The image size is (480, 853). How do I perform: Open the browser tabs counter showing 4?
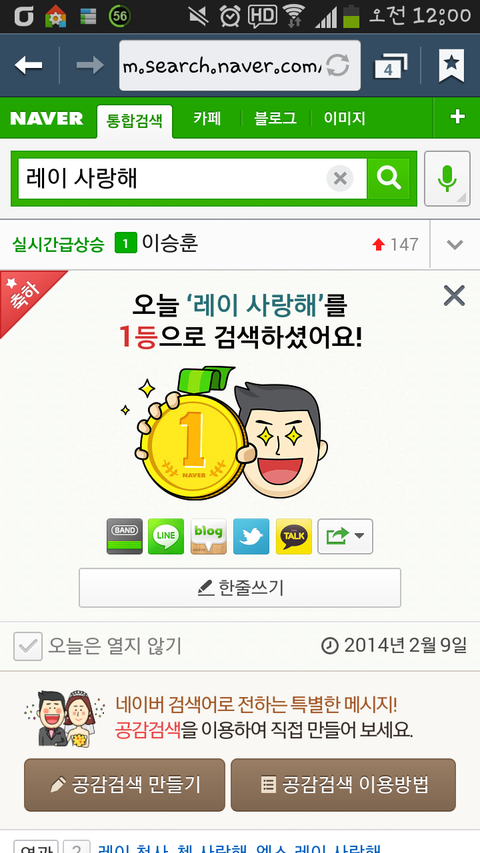pos(391,66)
